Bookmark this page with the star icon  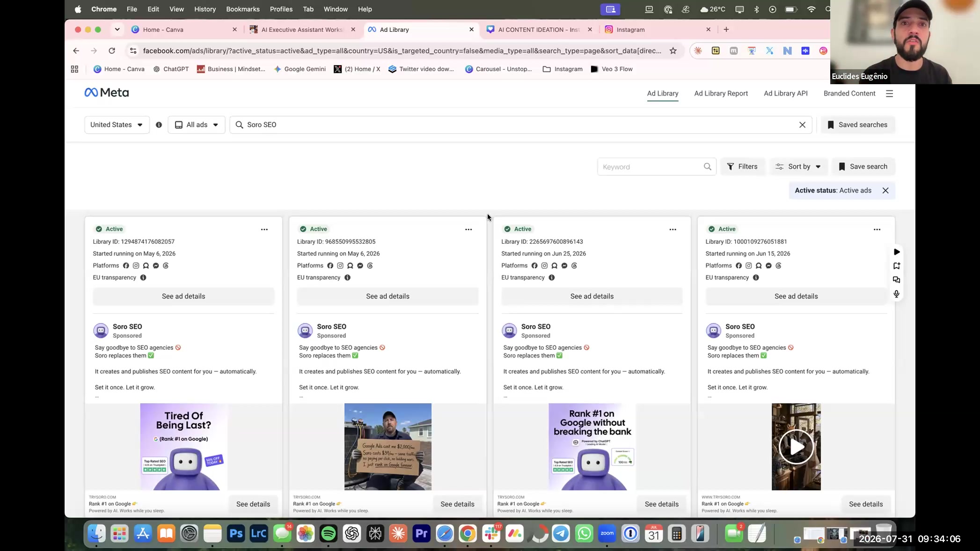pyautogui.click(x=673, y=51)
